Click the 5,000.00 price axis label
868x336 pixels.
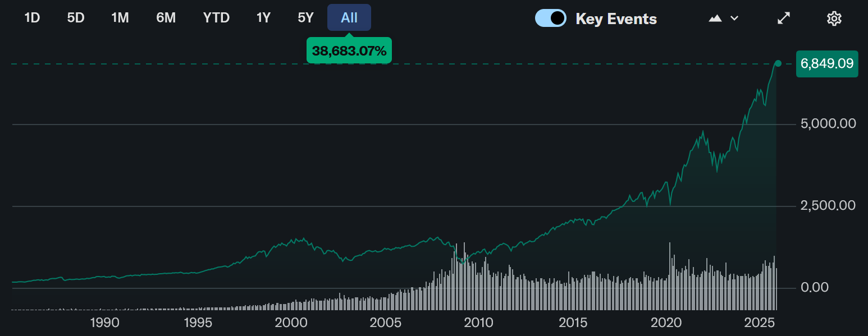(828, 123)
